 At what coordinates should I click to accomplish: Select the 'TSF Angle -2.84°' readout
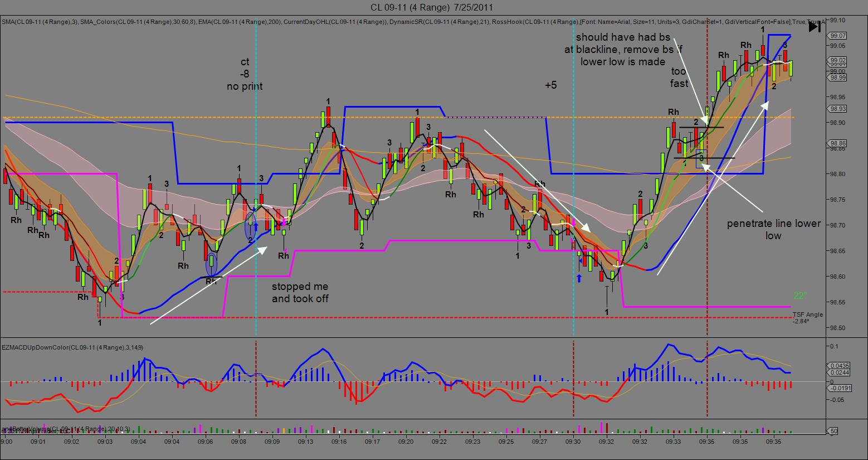(807, 318)
